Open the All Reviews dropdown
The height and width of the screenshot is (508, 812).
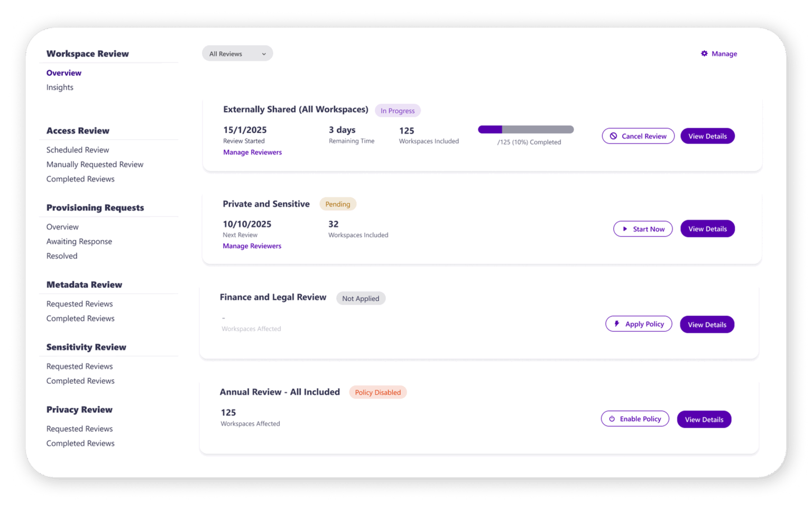237,53
